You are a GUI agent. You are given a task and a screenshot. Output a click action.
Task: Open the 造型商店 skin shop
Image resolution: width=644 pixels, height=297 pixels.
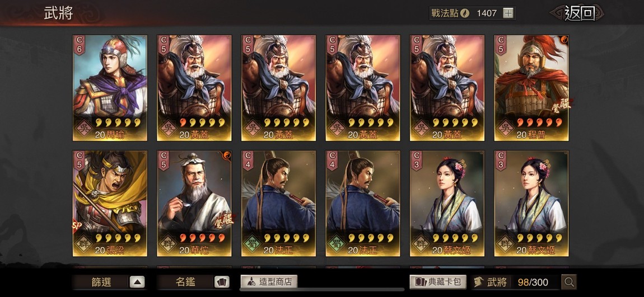[269, 282]
